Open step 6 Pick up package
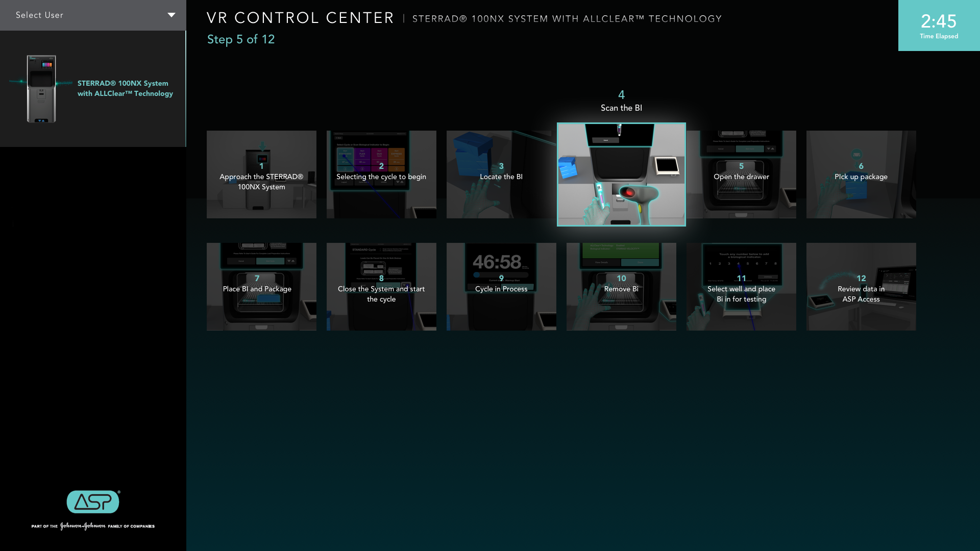The width and height of the screenshot is (980, 551). click(x=861, y=174)
